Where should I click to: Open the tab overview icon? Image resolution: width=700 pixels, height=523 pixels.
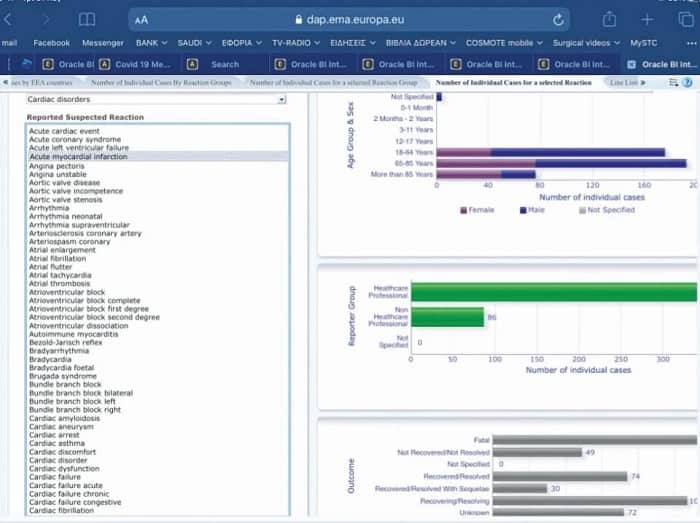coord(686,19)
